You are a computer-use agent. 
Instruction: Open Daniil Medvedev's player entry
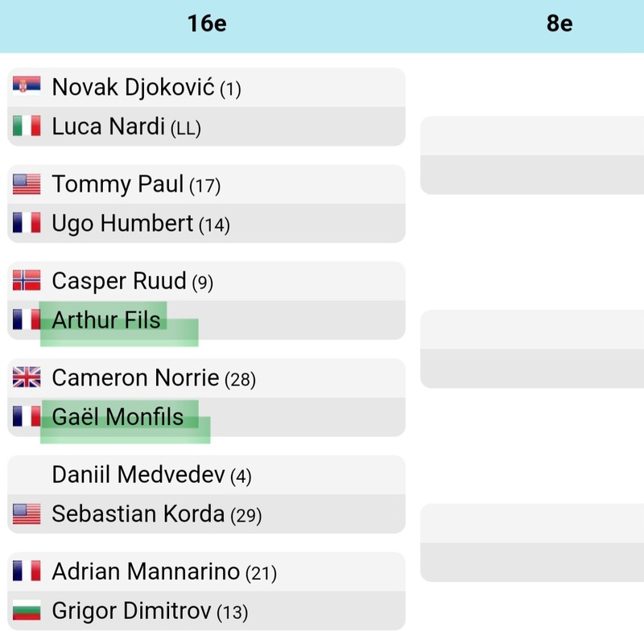click(x=138, y=475)
